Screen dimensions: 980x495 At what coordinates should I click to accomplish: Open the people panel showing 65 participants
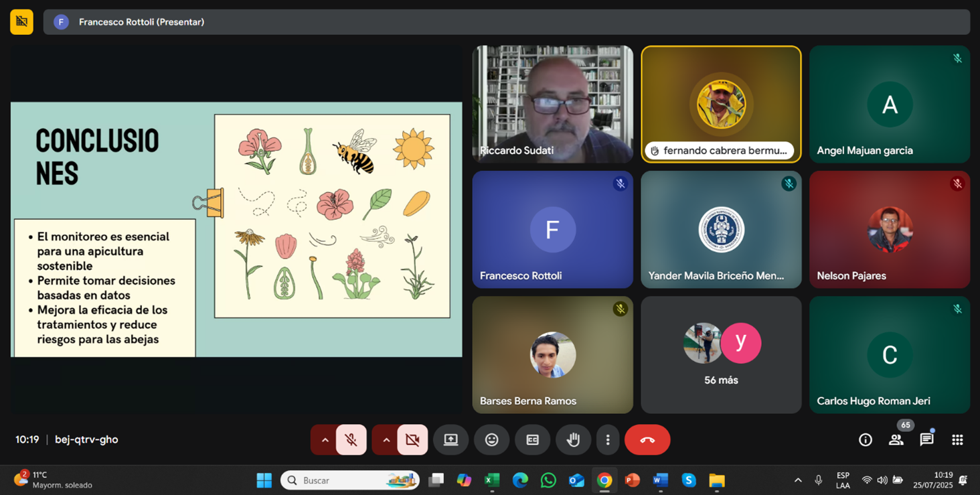[x=896, y=440]
